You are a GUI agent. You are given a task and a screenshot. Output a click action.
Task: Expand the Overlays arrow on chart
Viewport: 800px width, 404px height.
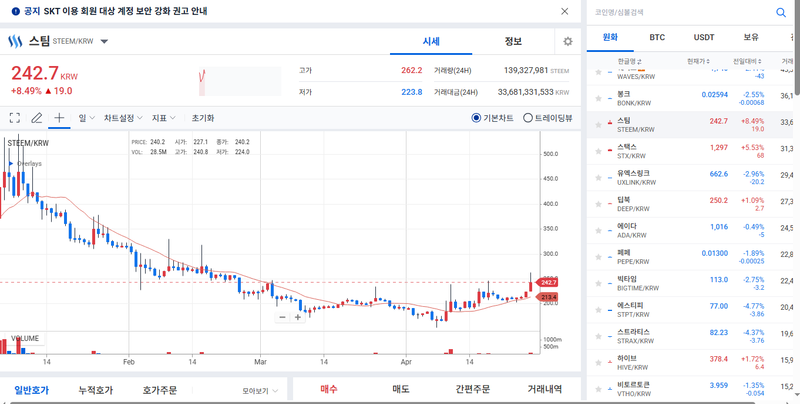coord(11,164)
